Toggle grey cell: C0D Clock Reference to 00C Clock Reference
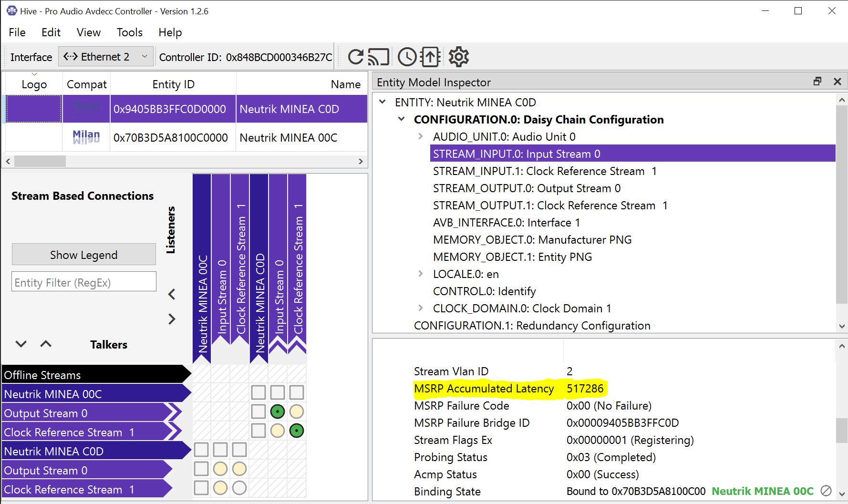The height and width of the screenshot is (504, 848). click(239, 488)
